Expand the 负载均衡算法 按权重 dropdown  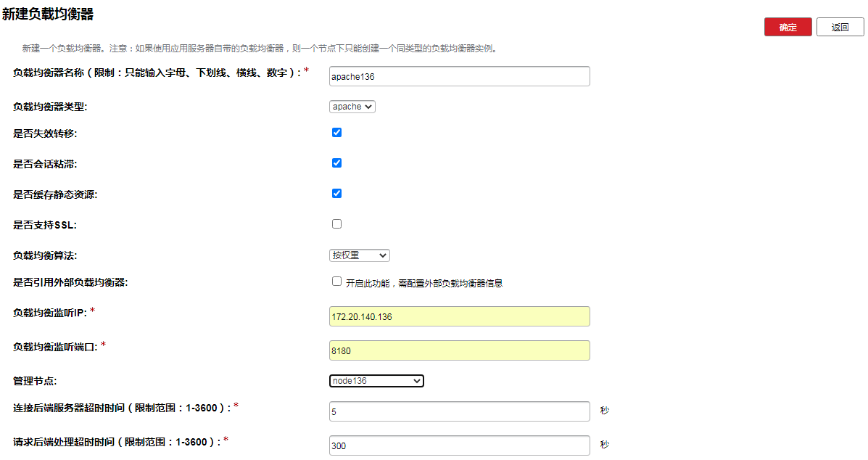360,255
